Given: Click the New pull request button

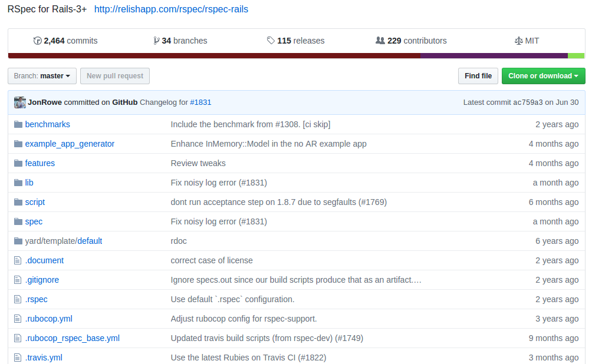Looking at the screenshot, I should (x=115, y=76).
